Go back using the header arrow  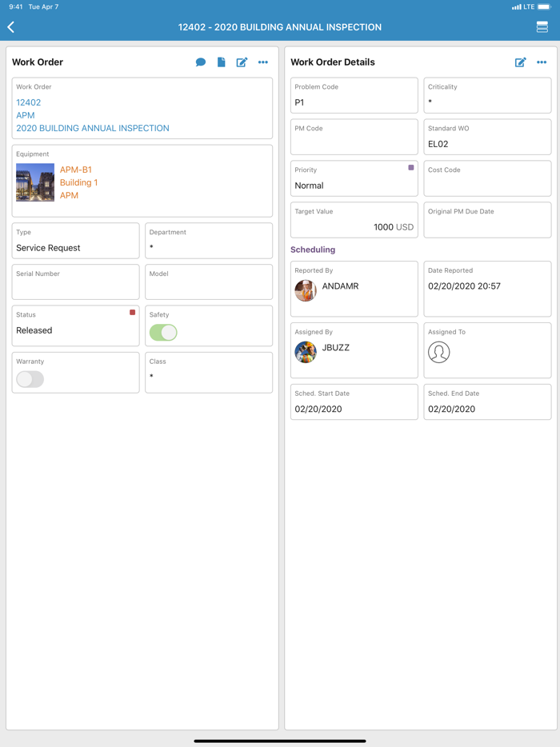click(11, 27)
